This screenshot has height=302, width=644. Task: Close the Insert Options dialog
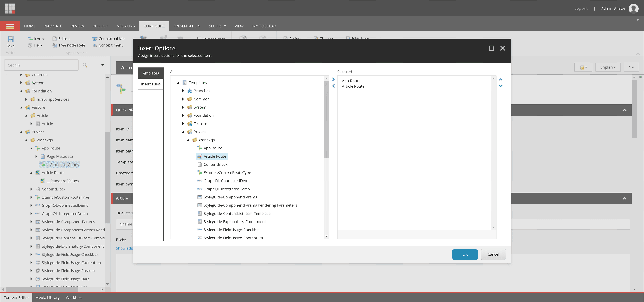click(x=502, y=48)
